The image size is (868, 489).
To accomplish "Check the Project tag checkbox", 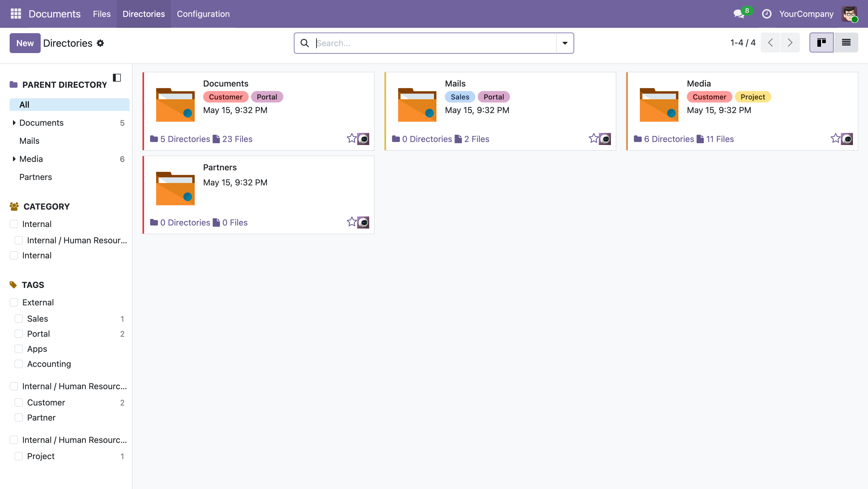I will click(18, 456).
